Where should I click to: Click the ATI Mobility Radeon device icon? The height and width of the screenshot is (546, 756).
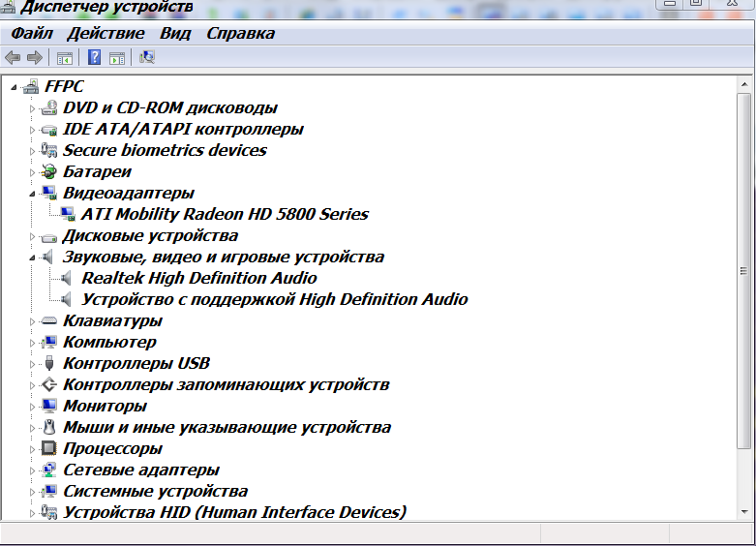tap(68, 214)
